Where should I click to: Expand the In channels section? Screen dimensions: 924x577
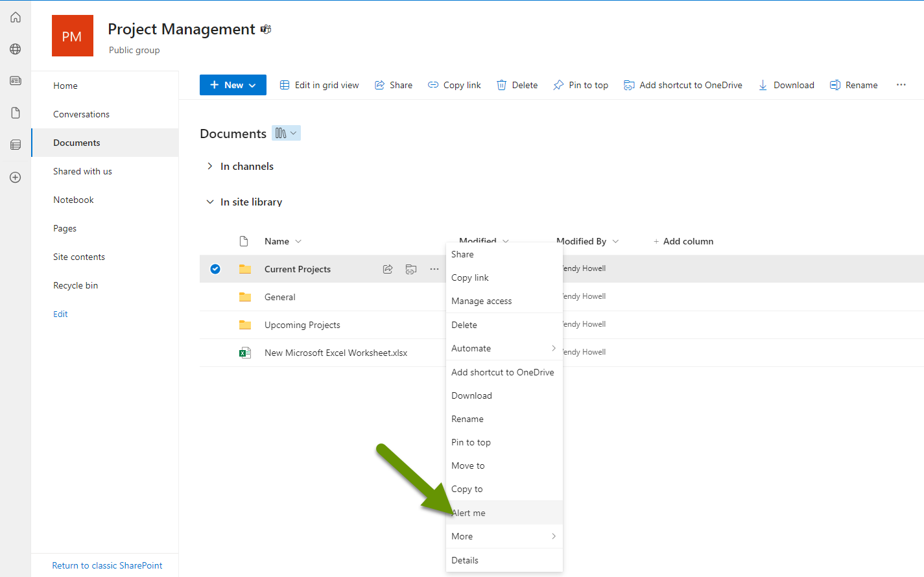tap(209, 166)
